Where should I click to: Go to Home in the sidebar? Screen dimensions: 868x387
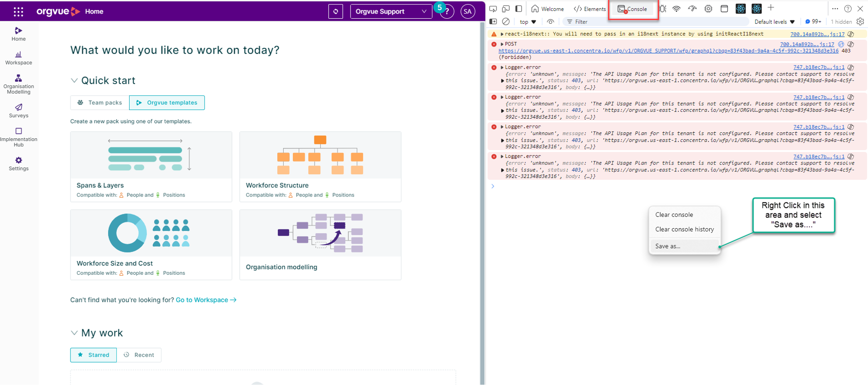click(x=19, y=34)
